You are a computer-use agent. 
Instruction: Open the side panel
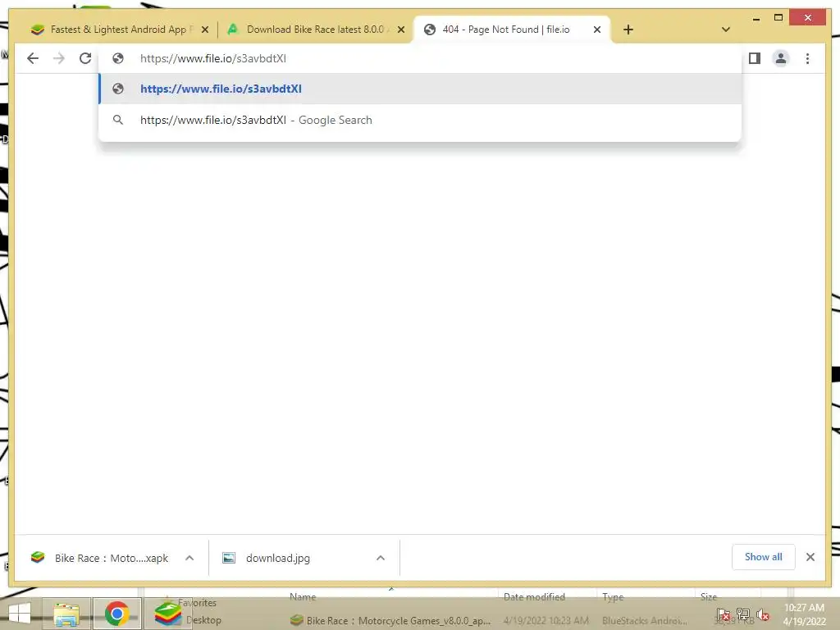click(755, 58)
